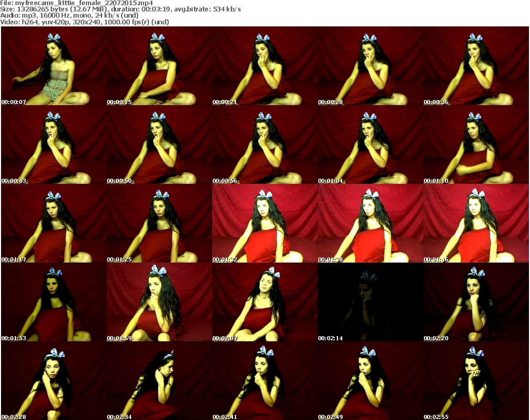Image resolution: width=530 pixels, height=420 pixels.
Task: Choose the thumbnail stamped 00:01:59
Action: coord(159,302)
